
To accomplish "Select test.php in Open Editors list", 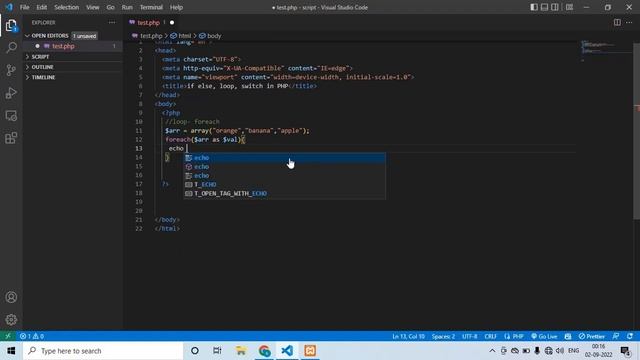I will [73, 46].
